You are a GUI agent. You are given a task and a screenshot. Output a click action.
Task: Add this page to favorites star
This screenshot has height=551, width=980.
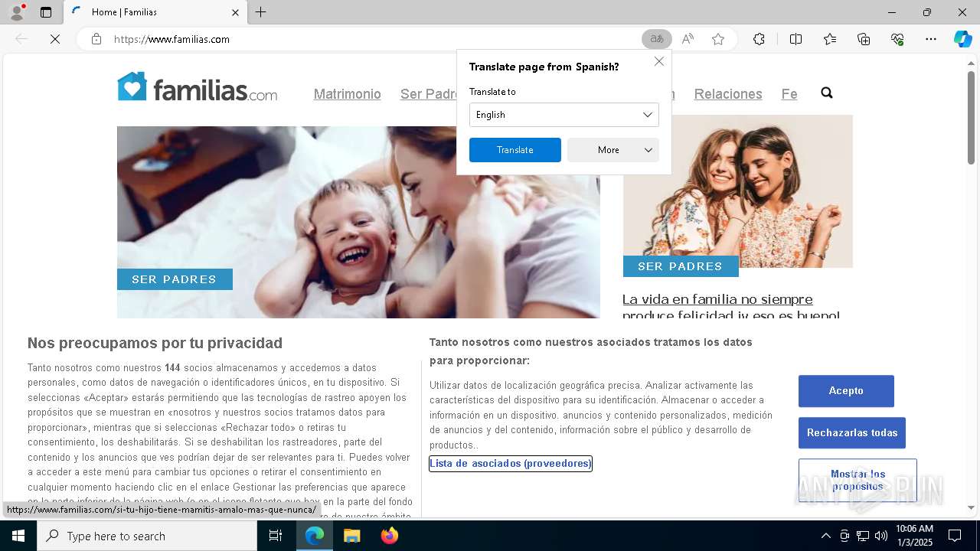[x=718, y=39]
